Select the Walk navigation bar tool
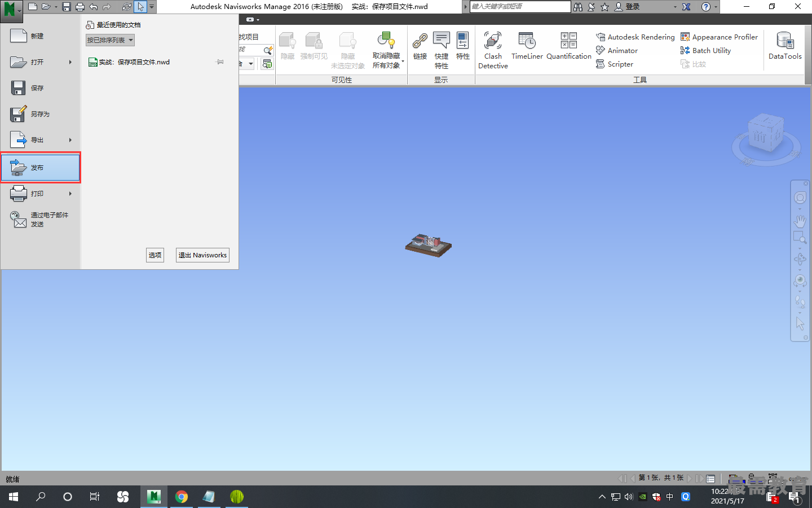The image size is (812, 508). [800, 301]
